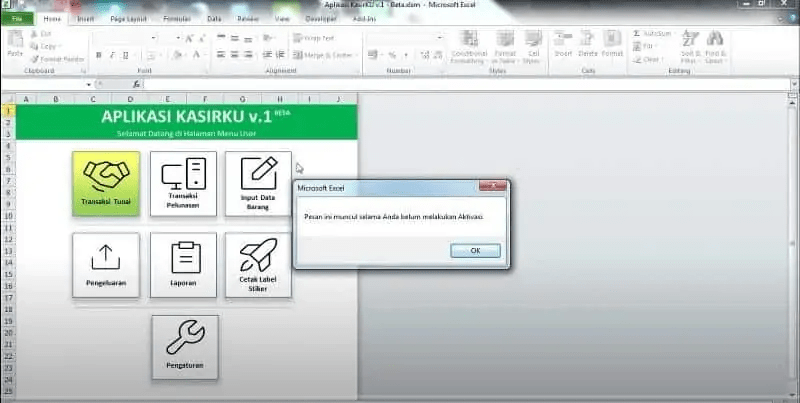The height and width of the screenshot is (403, 800).
Task: Align text left
Action: coord(221,55)
